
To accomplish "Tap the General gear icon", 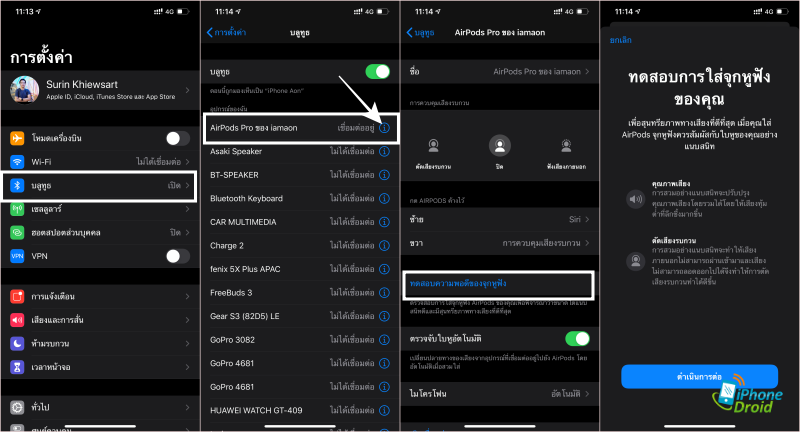I will [17, 407].
